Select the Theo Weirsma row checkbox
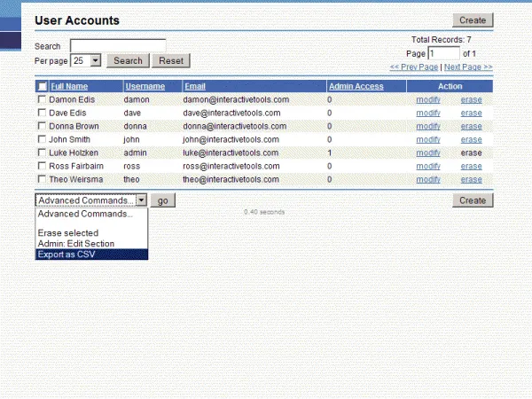This screenshot has height=399, width=532. pyautogui.click(x=42, y=179)
